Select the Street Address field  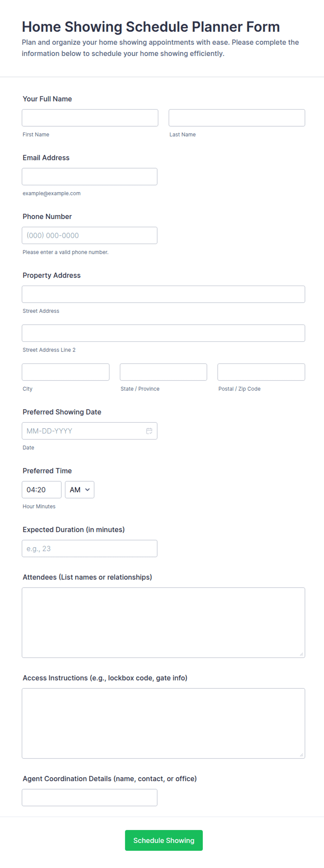pyautogui.click(x=163, y=294)
